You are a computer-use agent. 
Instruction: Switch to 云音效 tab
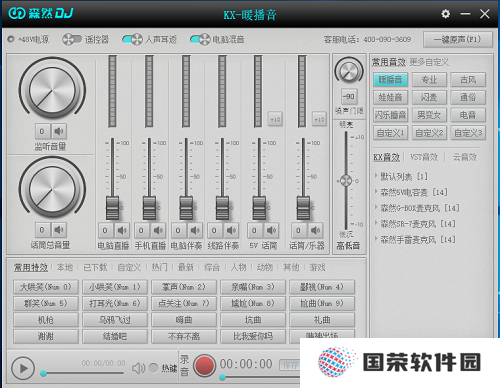tap(464, 157)
